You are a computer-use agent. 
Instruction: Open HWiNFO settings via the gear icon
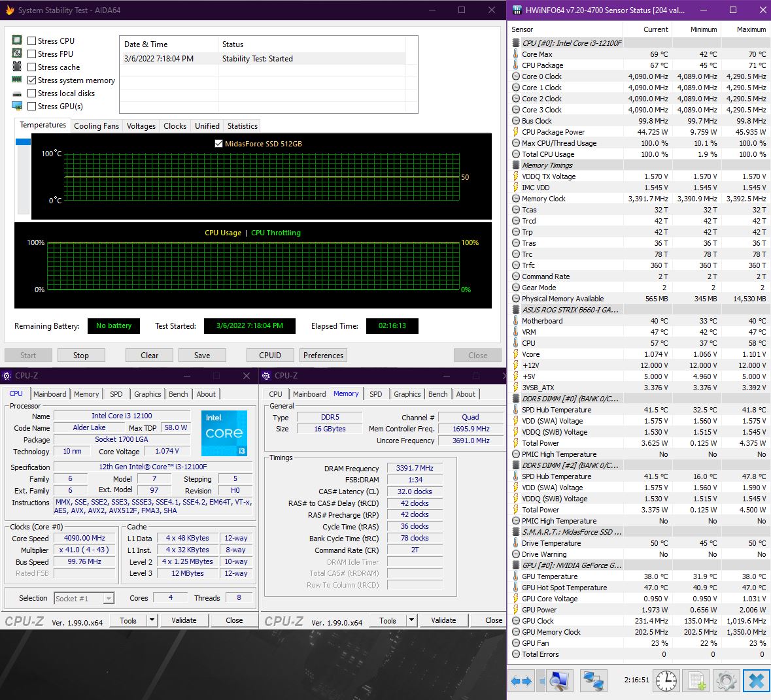tap(727, 680)
